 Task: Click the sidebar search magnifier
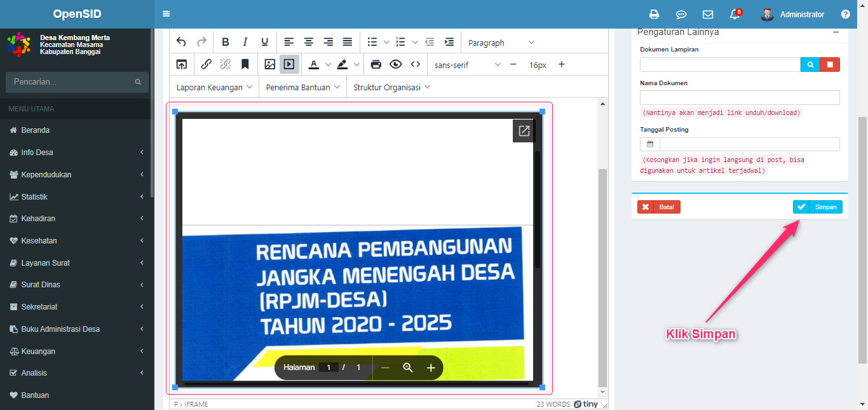pos(138,82)
